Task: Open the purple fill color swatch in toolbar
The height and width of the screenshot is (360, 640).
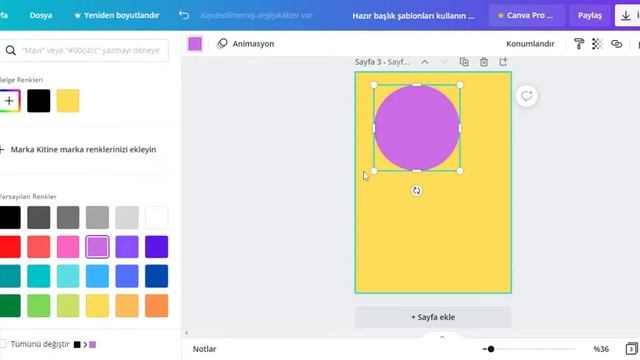Action: pos(195,44)
